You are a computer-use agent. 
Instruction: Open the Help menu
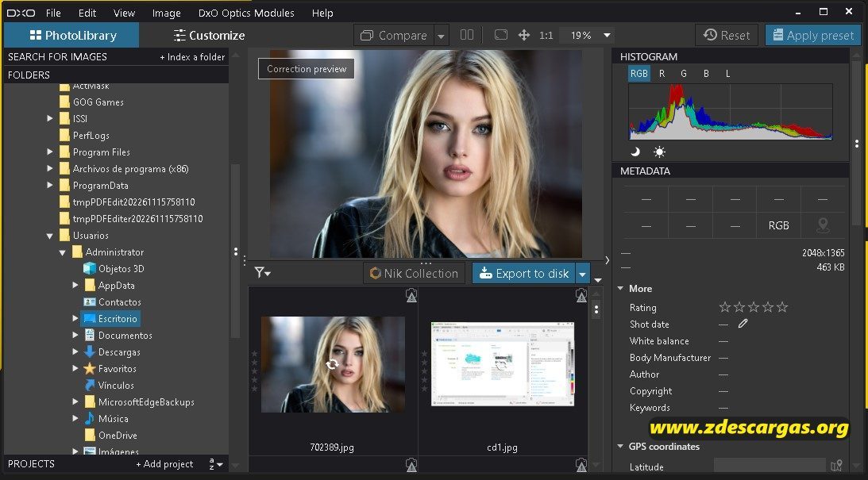click(x=322, y=13)
